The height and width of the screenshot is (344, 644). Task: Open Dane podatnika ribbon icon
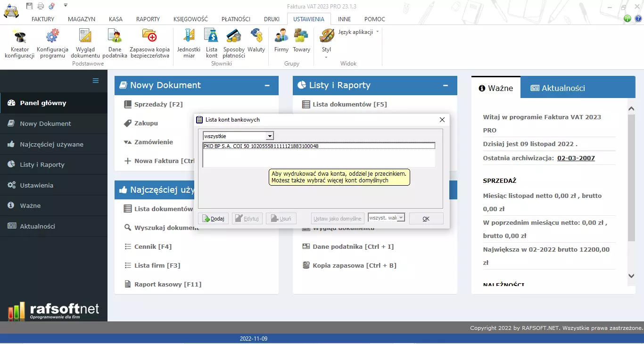click(x=115, y=37)
